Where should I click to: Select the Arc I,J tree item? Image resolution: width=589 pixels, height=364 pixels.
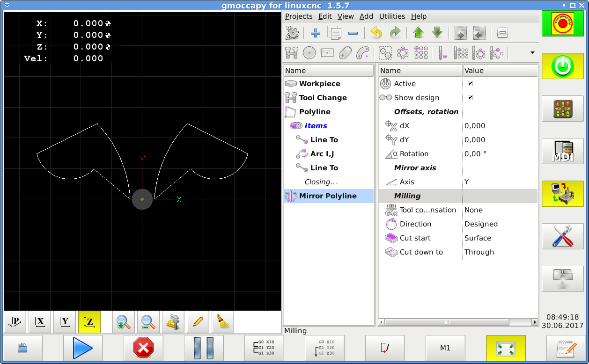click(x=329, y=154)
